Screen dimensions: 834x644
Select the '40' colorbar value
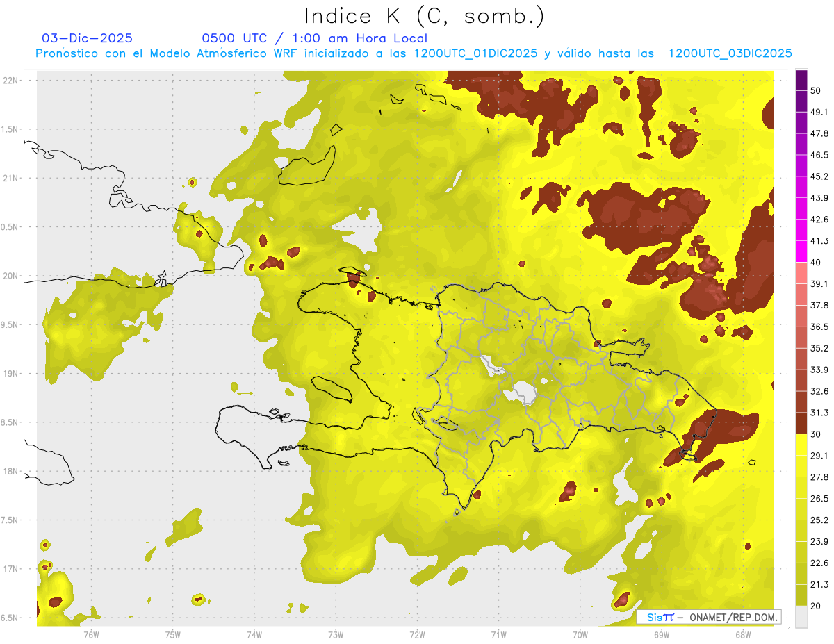click(817, 263)
